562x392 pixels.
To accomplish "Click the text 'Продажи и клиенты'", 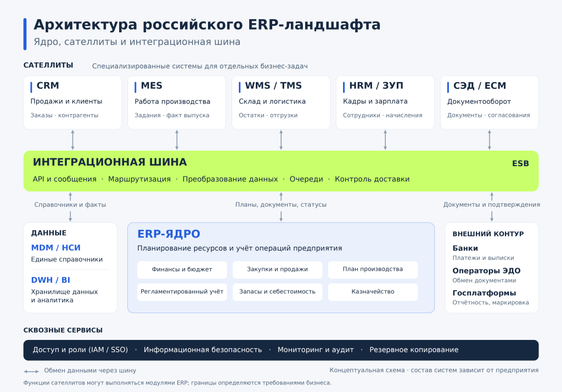I will click(x=66, y=101).
